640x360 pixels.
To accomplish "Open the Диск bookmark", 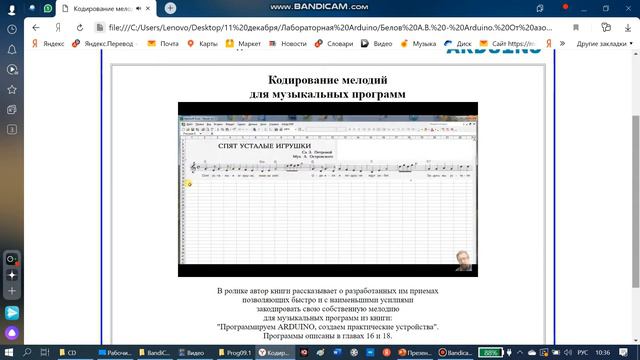I will point(458,44).
